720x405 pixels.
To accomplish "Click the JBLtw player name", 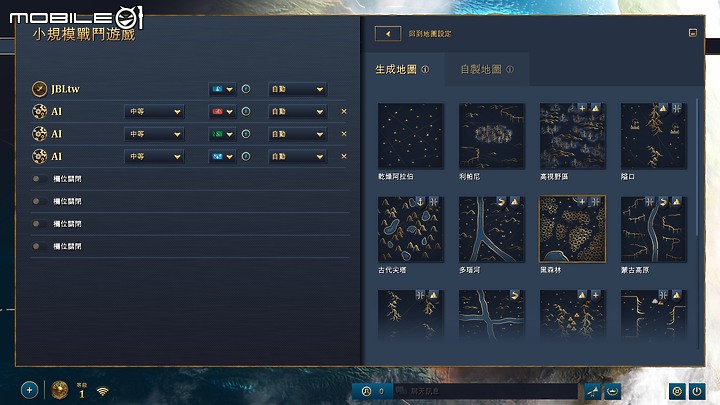I will 65,89.
